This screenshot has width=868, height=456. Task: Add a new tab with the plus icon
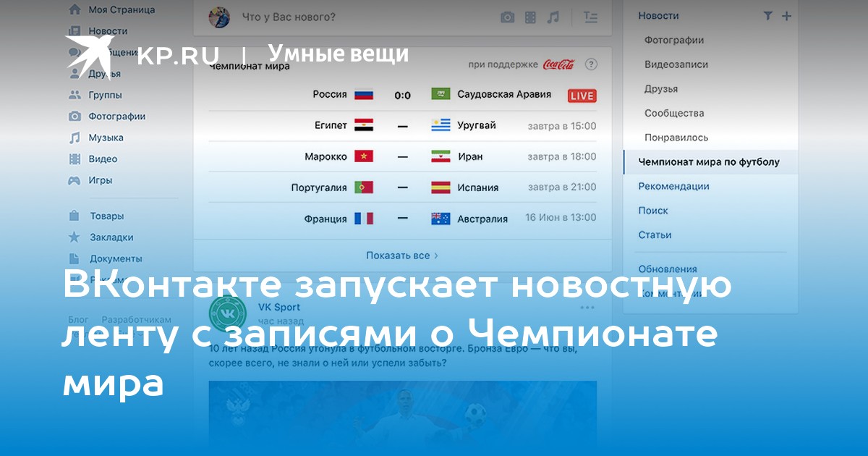(x=786, y=15)
